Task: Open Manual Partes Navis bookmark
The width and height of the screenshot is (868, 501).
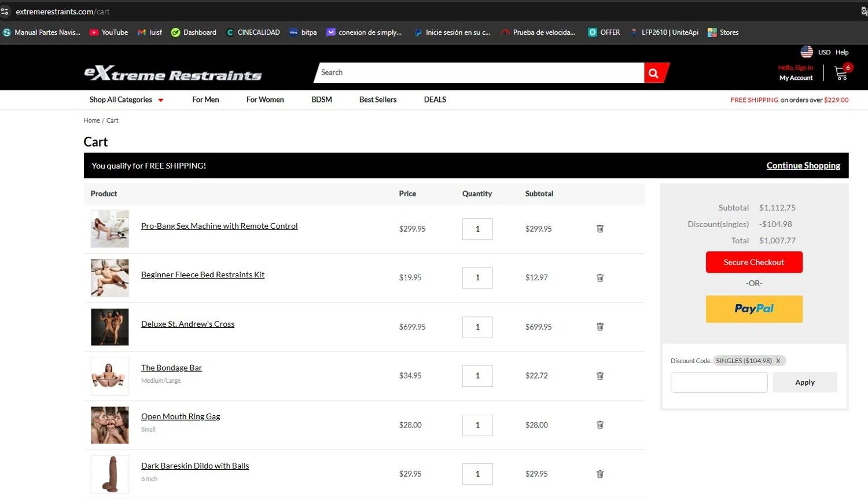Action: click(42, 32)
